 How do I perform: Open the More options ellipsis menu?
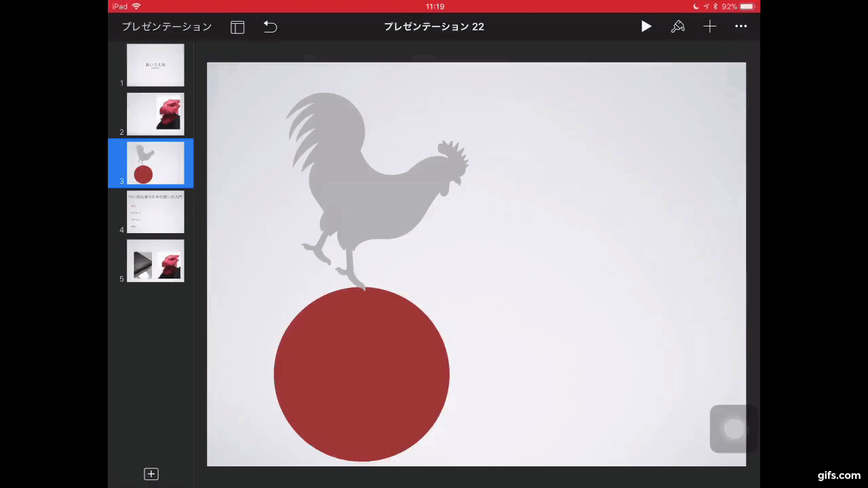(x=741, y=26)
